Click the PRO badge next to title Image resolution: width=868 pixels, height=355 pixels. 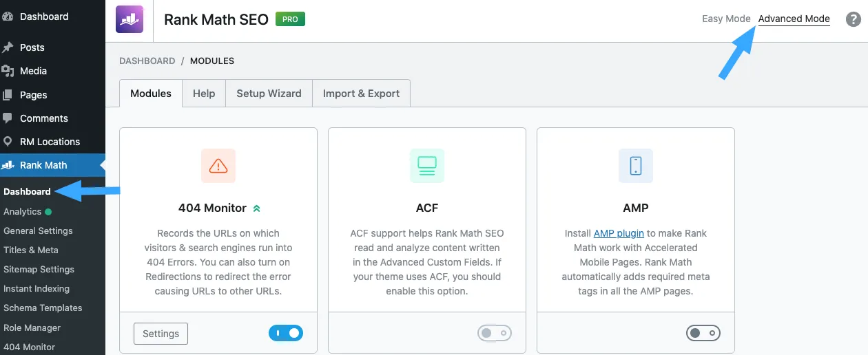(x=290, y=19)
